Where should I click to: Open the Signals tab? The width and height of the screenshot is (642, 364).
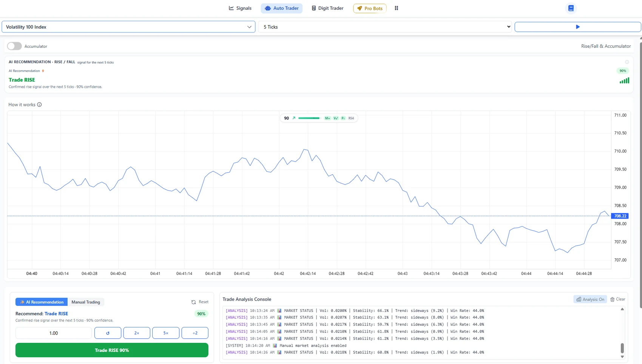point(240,8)
